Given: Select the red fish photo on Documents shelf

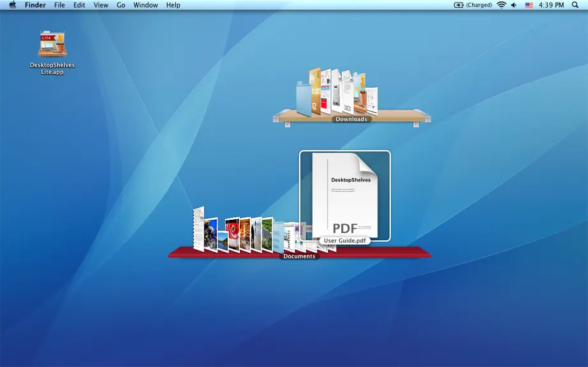Looking at the screenshot, I should [x=233, y=235].
